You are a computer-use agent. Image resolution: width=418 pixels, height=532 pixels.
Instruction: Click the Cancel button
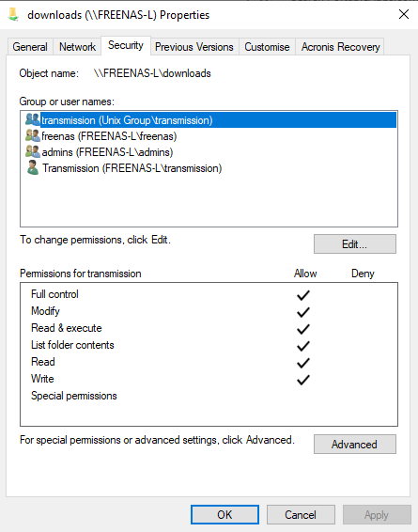tap(301, 515)
